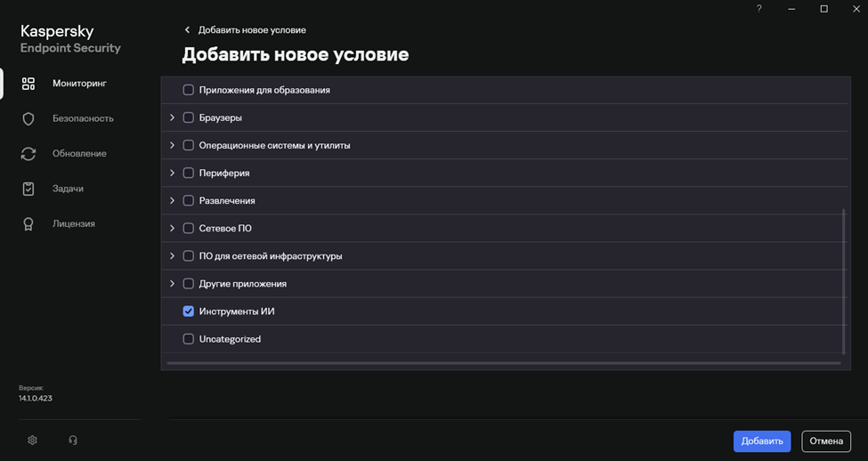Tick the ПО для сетевой инфраструктуры checkbox
The height and width of the screenshot is (461, 868).
[188, 255]
